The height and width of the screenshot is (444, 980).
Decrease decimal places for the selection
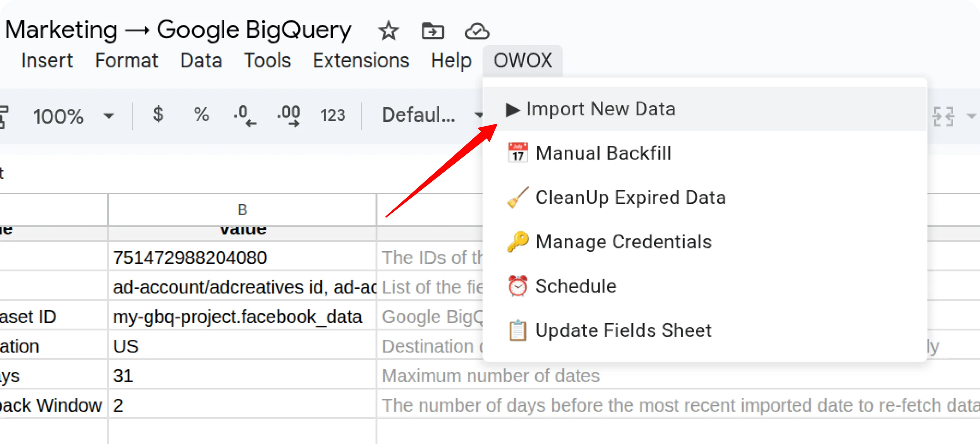[x=243, y=115]
